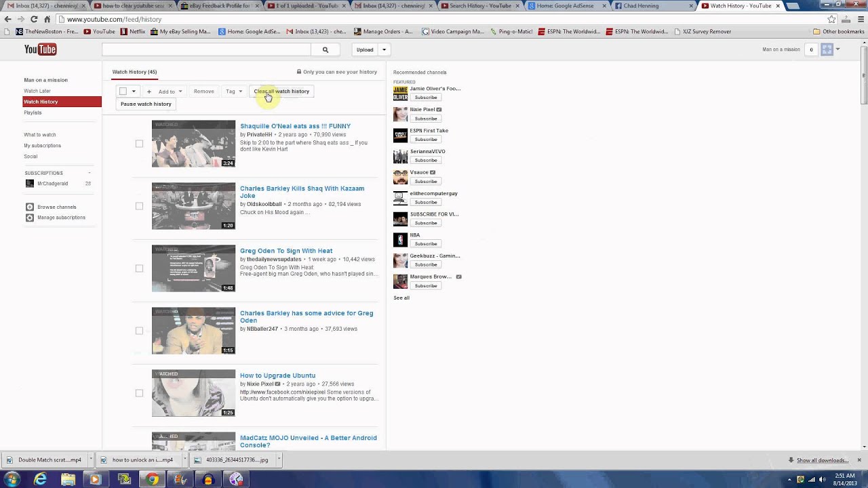Viewport: 868px width, 488px height.
Task: Open Playlists in the sidebar
Action: coord(33,113)
